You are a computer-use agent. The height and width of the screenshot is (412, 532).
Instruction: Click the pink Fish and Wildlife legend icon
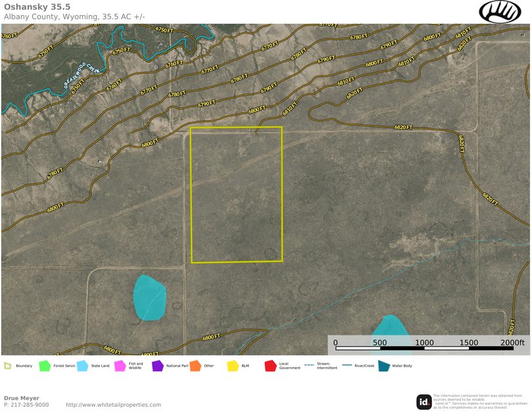[120, 366]
